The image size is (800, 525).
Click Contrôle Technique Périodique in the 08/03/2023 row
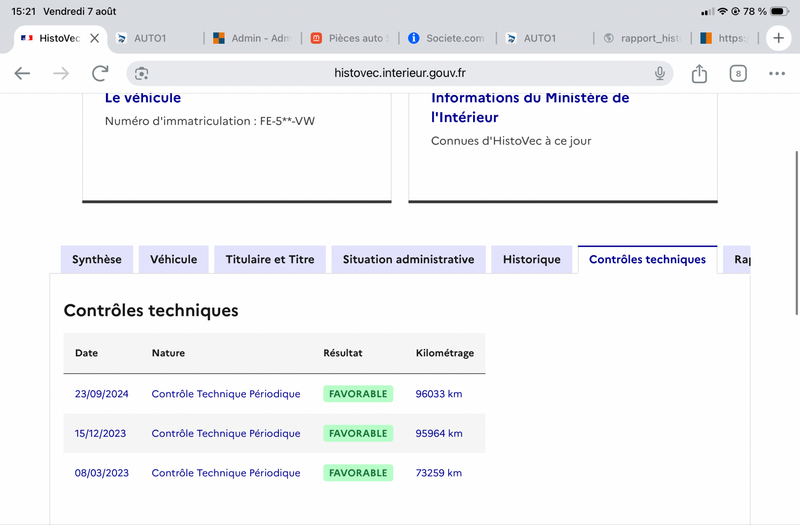pos(226,473)
